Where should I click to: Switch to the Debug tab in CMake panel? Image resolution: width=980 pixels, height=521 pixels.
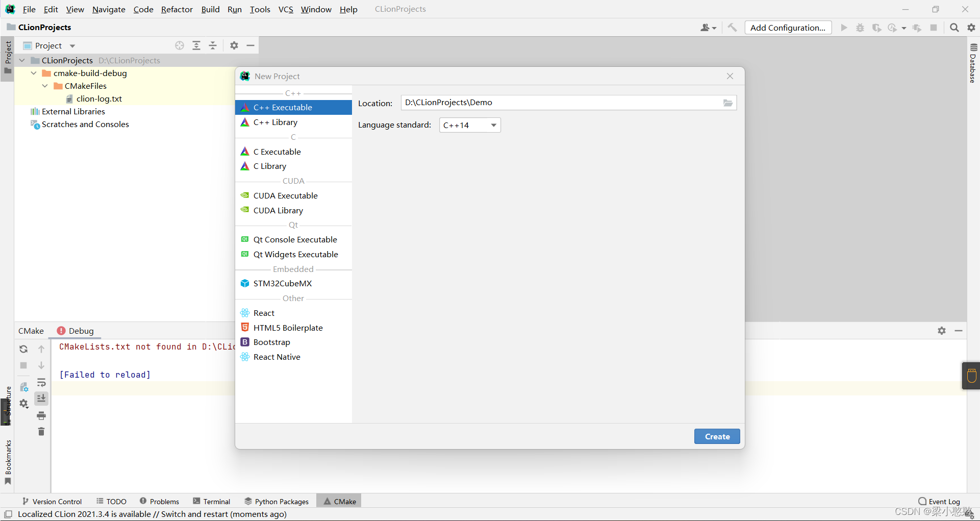(76, 331)
